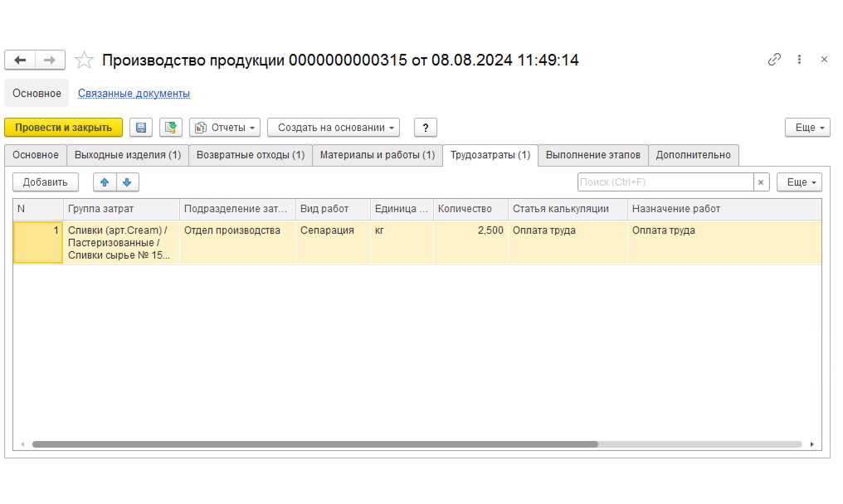This screenshot has width=843, height=504.
Task: Open the Выполнение этапов tab
Action: coord(593,155)
